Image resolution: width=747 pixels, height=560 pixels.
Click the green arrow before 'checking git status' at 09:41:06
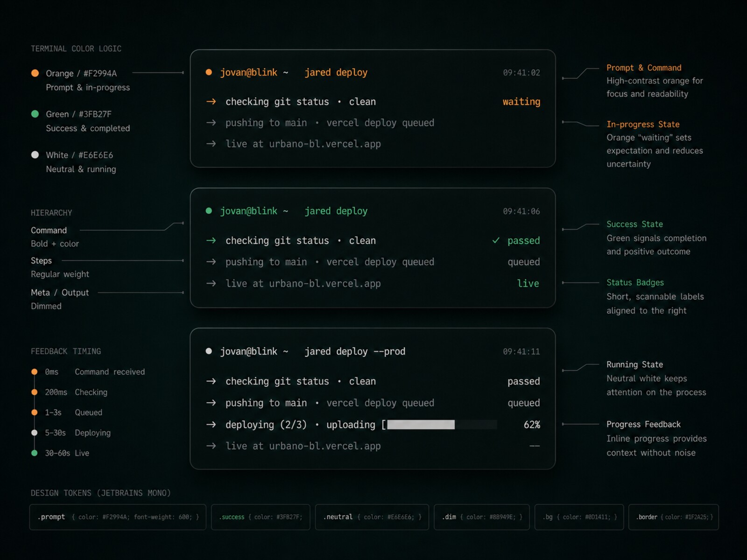pyautogui.click(x=211, y=240)
